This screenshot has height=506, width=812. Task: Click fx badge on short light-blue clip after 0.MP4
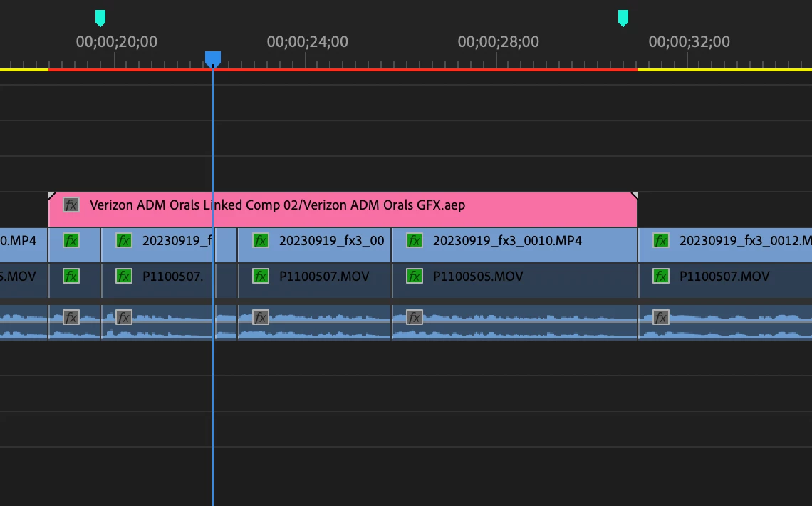[71, 241]
